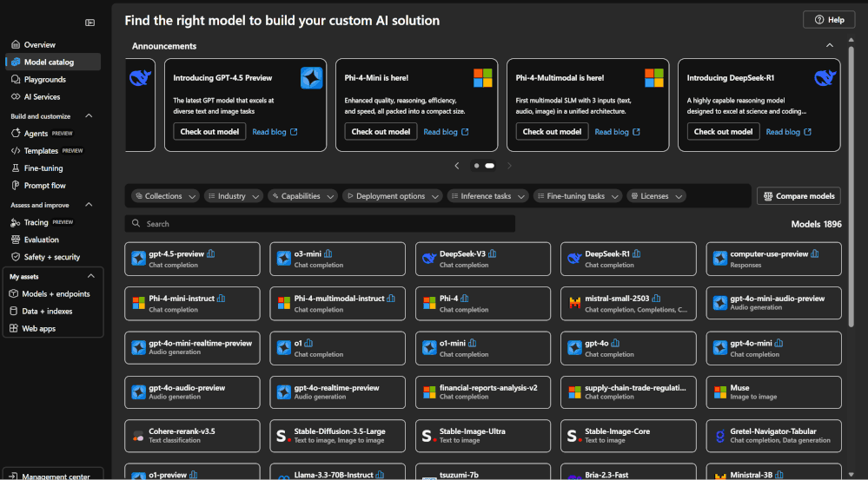Select the first announcement carousel dot
Viewport: 868px width, 480px height.
point(477,165)
